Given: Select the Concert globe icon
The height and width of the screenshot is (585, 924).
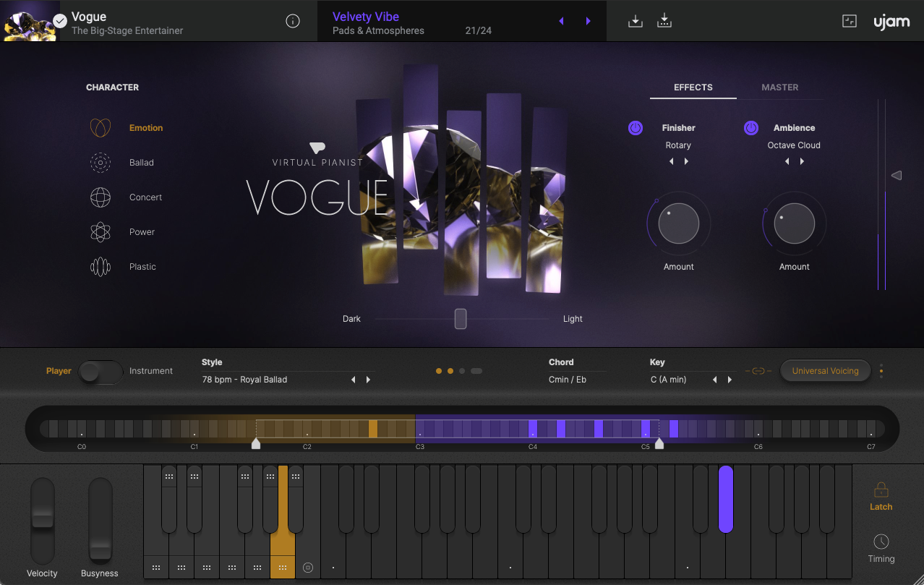Looking at the screenshot, I should point(100,197).
